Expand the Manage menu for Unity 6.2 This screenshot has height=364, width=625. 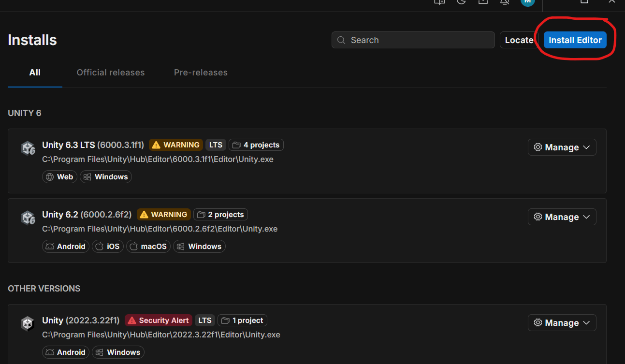point(562,217)
